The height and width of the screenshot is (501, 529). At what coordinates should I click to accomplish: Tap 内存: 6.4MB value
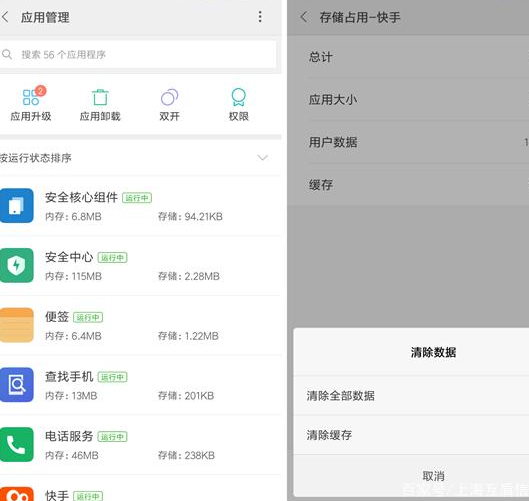[x=73, y=336]
